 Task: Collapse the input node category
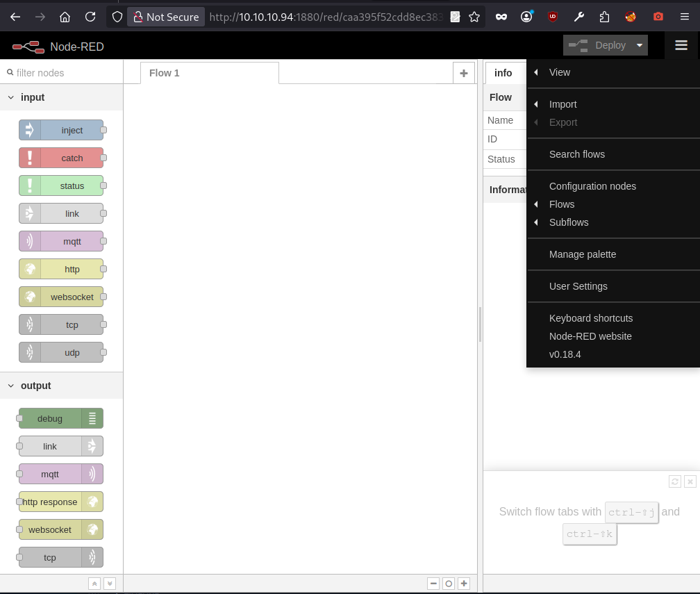click(10, 97)
